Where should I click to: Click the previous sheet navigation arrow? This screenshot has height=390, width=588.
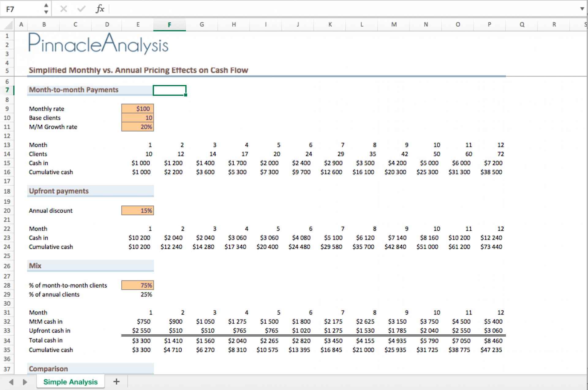tap(11, 382)
